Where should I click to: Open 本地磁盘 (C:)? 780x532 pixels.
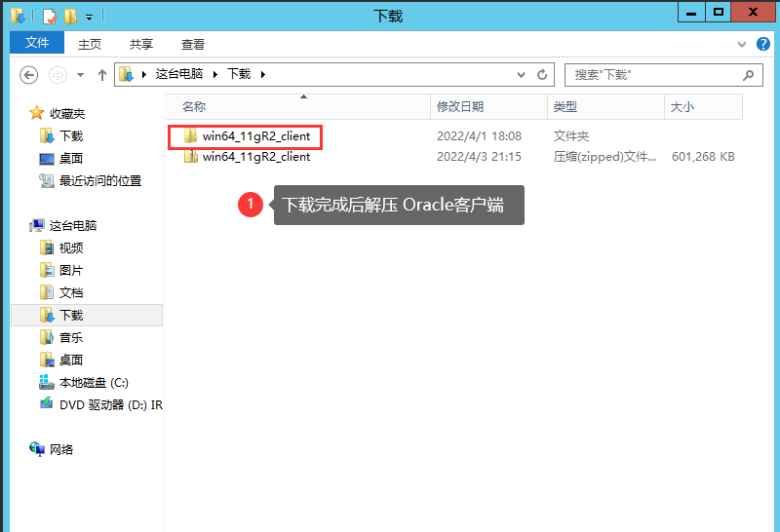click(x=94, y=382)
